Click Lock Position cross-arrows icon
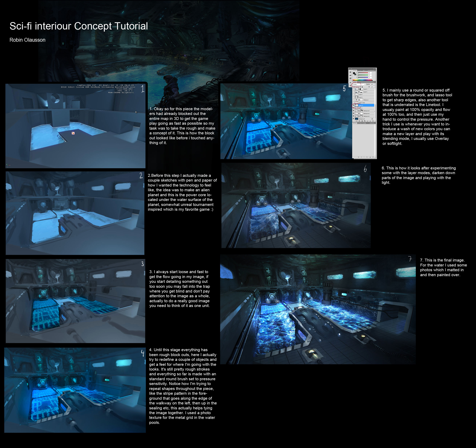 pyautogui.click(x=360, y=87)
